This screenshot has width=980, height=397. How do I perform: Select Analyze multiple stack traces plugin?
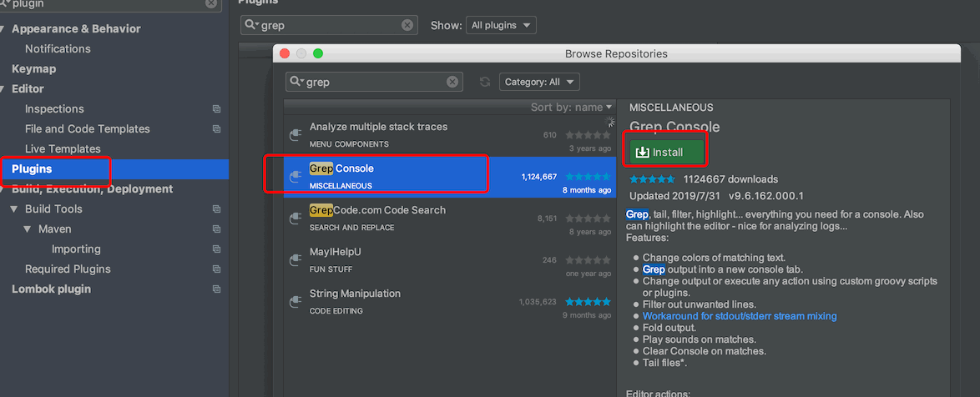(x=450, y=135)
